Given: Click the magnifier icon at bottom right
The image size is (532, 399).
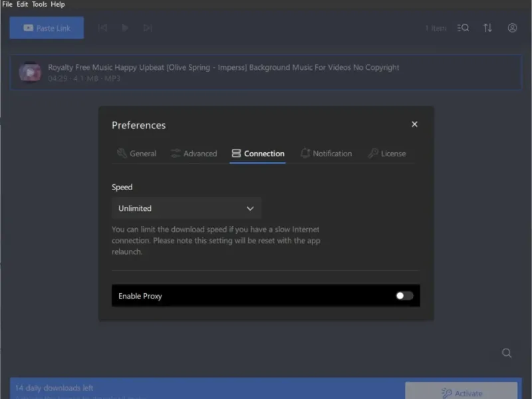Looking at the screenshot, I should [x=507, y=353].
